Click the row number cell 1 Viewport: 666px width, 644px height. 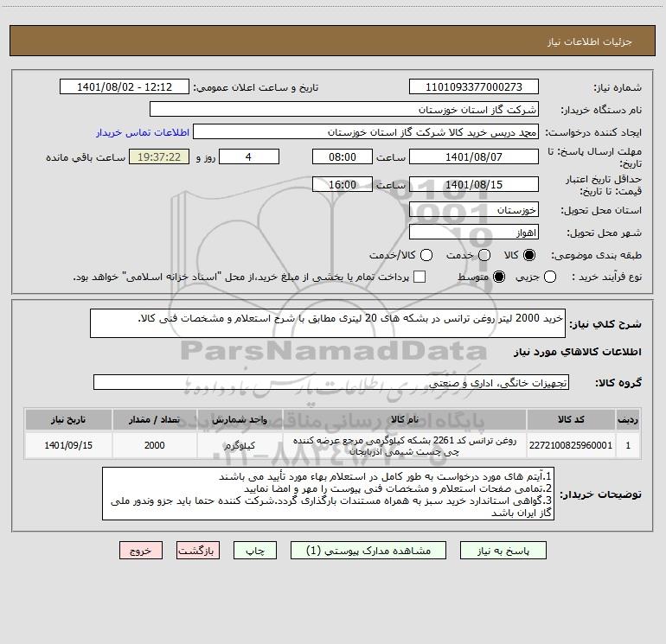(x=628, y=445)
